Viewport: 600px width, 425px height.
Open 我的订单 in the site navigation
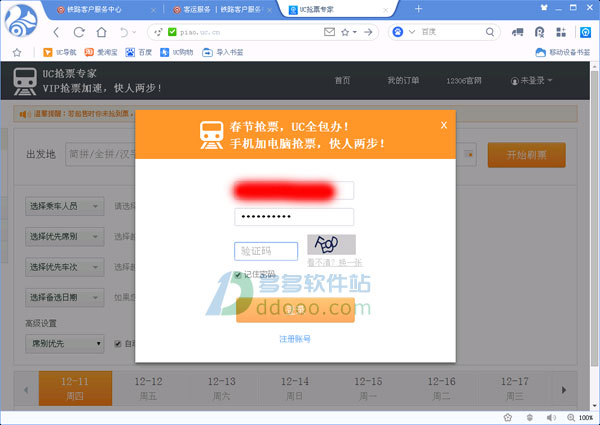(x=403, y=80)
